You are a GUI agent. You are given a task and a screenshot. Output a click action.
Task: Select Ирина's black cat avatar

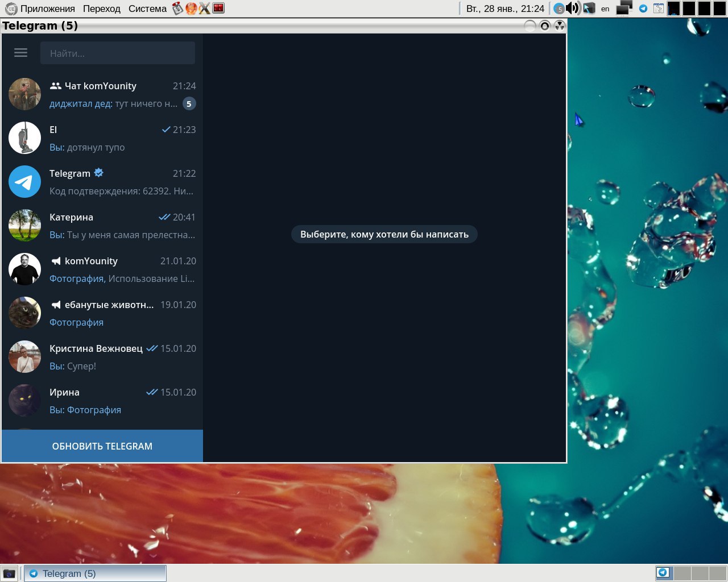(x=24, y=401)
